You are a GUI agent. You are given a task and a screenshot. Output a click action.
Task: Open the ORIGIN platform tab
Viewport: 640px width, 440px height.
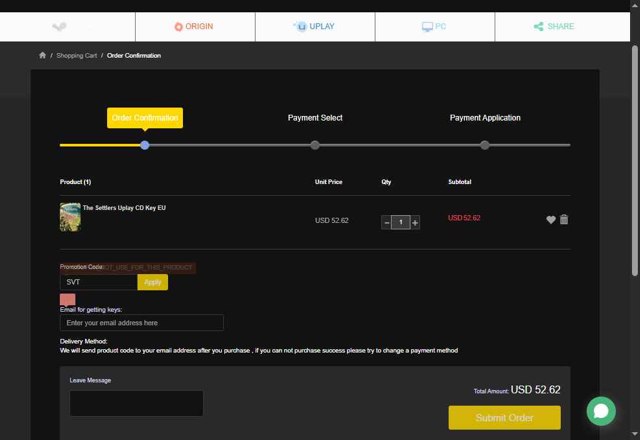(x=195, y=27)
